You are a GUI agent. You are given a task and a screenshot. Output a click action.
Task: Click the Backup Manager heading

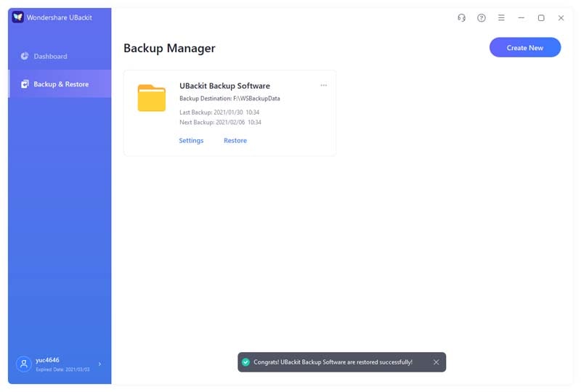[169, 48]
